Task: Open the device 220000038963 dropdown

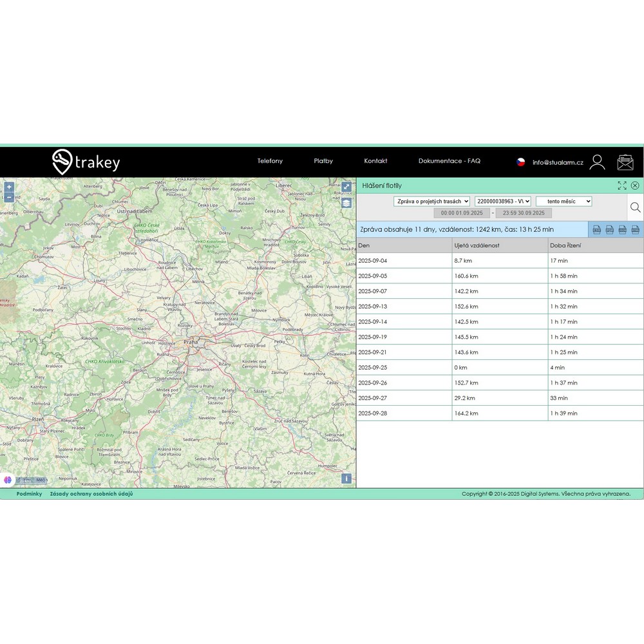Action: 503,202
